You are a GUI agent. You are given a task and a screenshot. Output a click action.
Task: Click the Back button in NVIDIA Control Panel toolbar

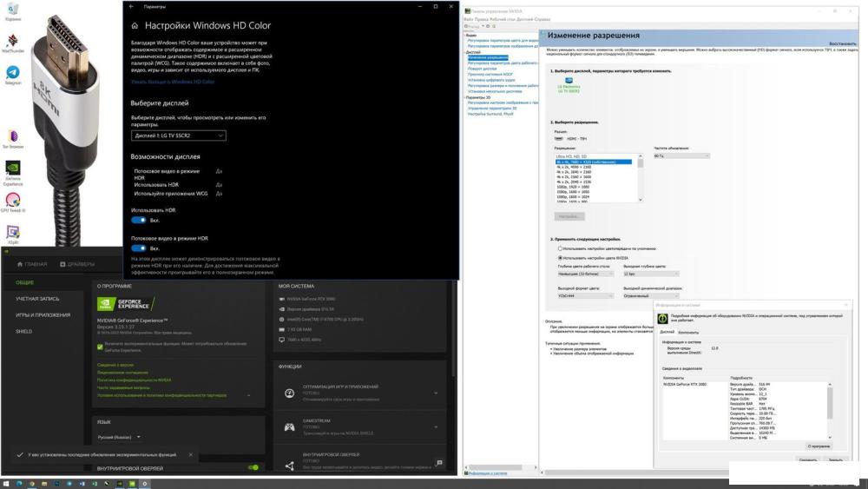[x=471, y=26]
